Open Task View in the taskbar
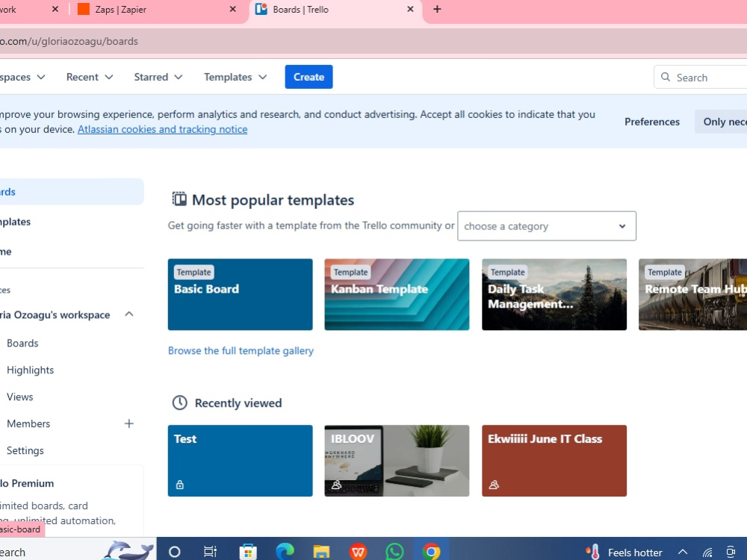This screenshot has width=747, height=560. pos(210,552)
